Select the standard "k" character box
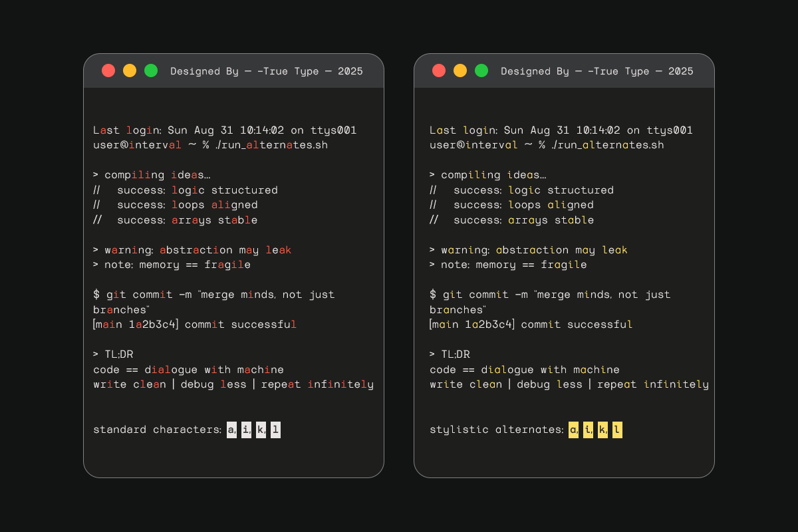This screenshot has width=798, height=532. click(x=261, y=430)
